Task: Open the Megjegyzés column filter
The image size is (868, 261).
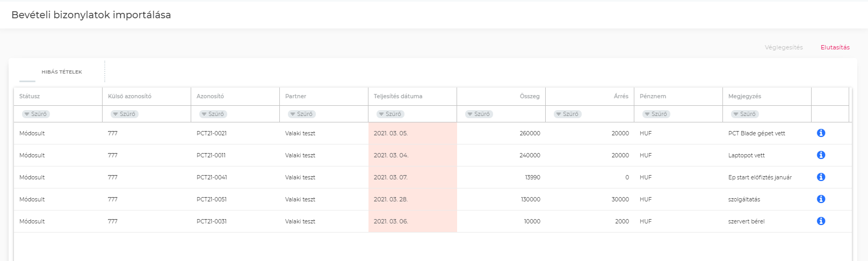Action: (744, 114)
